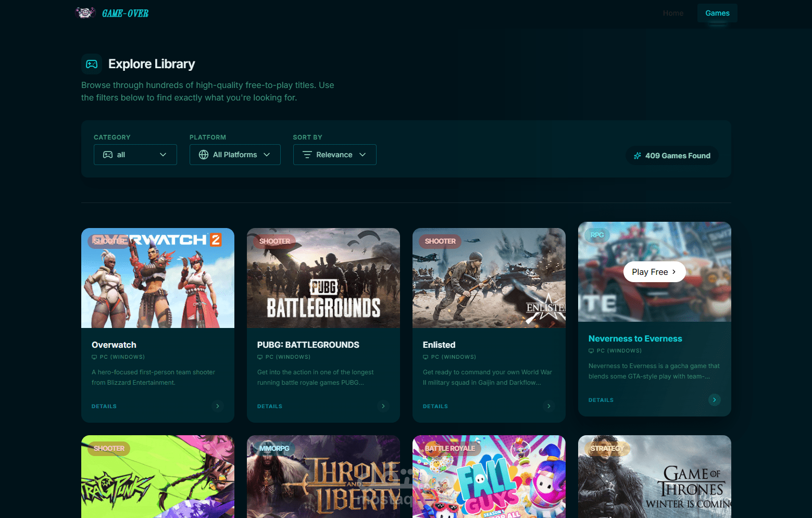Click the Enlisted description text
Image resolution: width=812 pixels, height=518 pixels.
click(x=488, y=377)
